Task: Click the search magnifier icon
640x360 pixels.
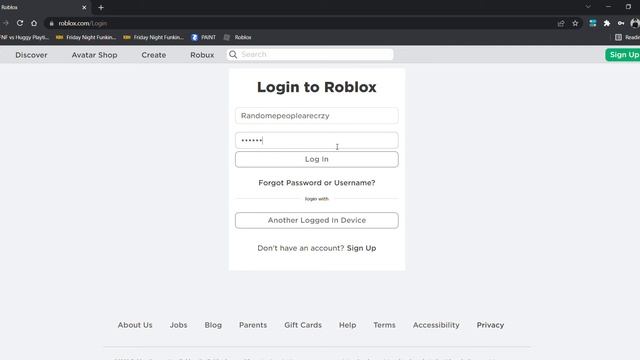Action: tap(233, 54)
